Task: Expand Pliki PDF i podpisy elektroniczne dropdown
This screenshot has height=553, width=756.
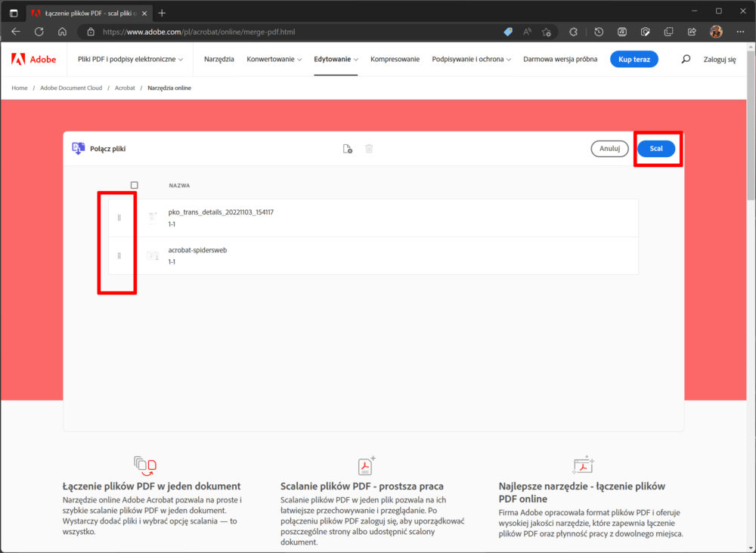Action: [x=130, y=59]
